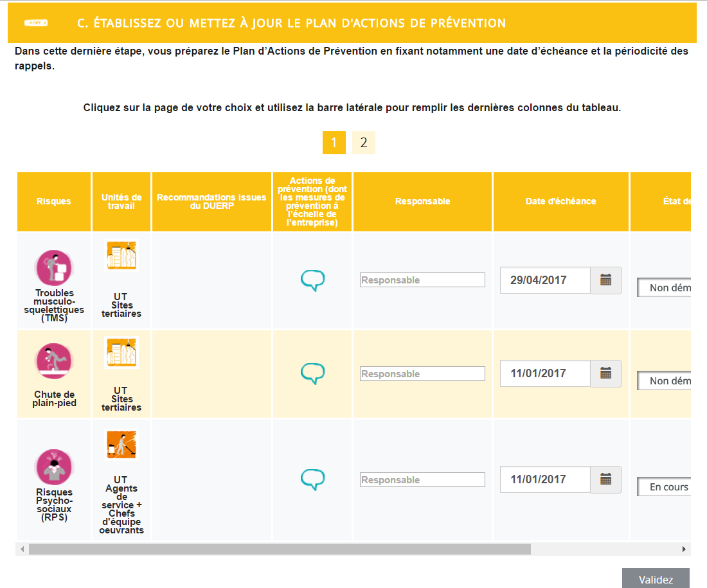Image resolution: width=707 pixels, height=588 pixels.
Task: Click the Responsable column header
Action: [x=422, y=202]
